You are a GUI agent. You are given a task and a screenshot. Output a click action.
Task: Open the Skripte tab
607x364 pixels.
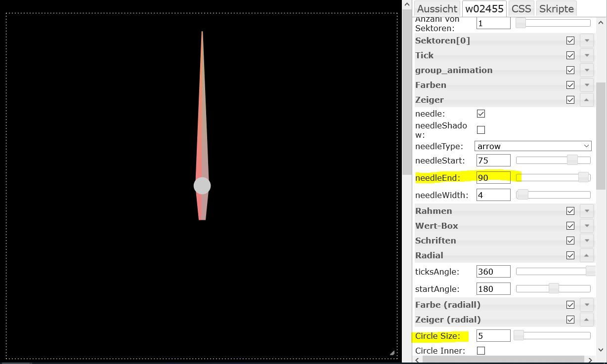pyautogui.click(x=556, y=9)
